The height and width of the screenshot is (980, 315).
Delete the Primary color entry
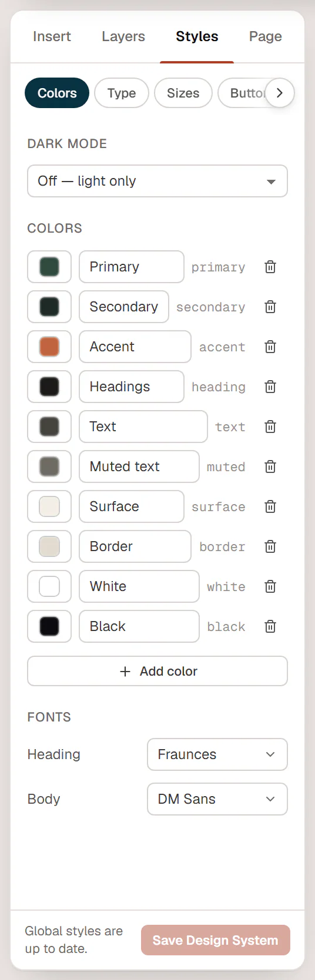pyautogui.click(x=270, y=267)
